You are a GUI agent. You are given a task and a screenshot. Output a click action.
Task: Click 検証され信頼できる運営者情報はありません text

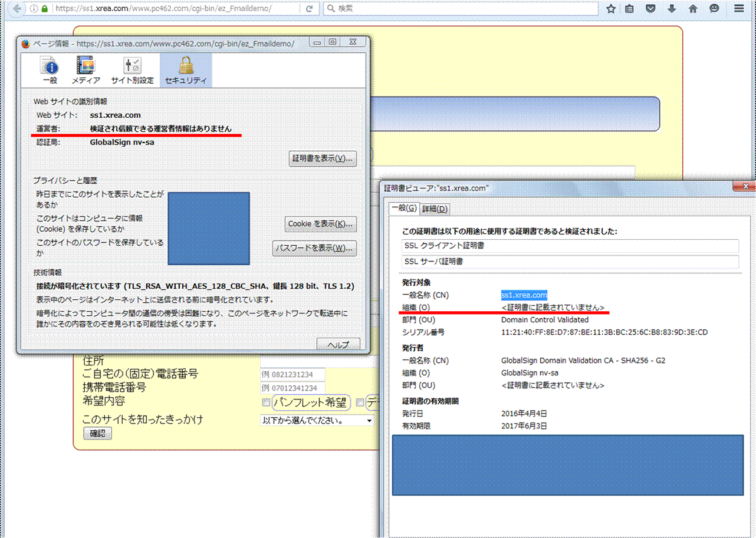tap(160, 128)
